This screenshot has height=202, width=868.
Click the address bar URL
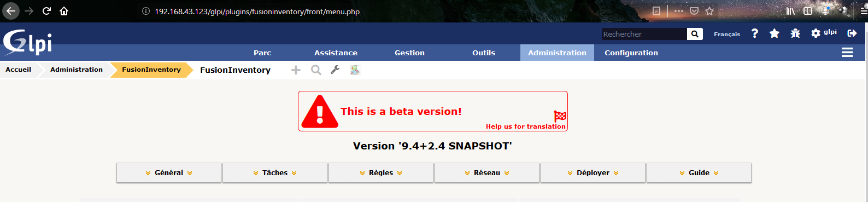pyautogui.click(x=257, y=11)
